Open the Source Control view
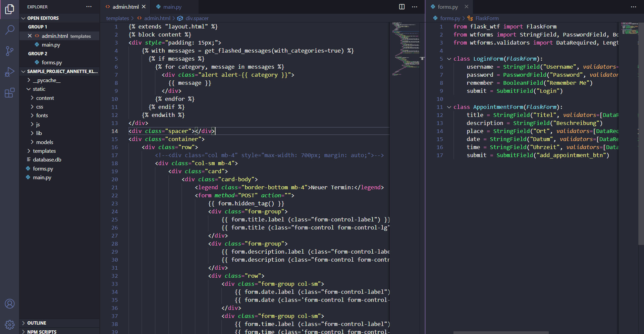This screenshot has height=334, width=644. 10,51
